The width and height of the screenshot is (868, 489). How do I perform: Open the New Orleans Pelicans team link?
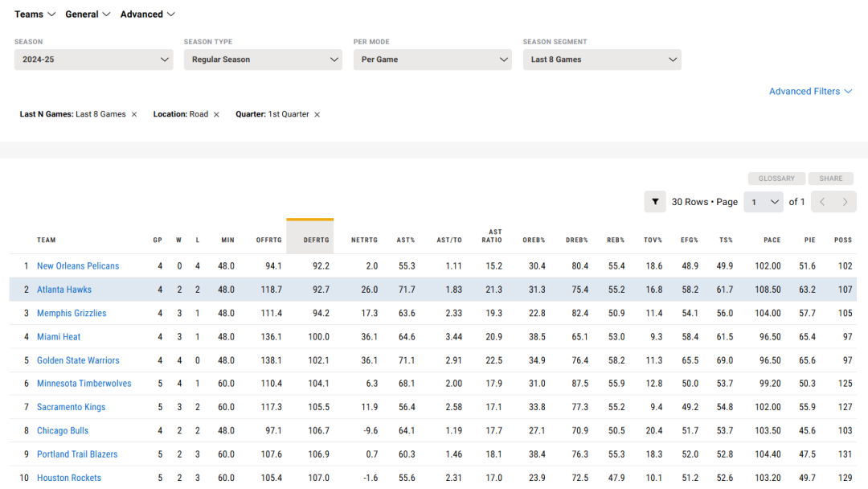[x=78, y=266]
